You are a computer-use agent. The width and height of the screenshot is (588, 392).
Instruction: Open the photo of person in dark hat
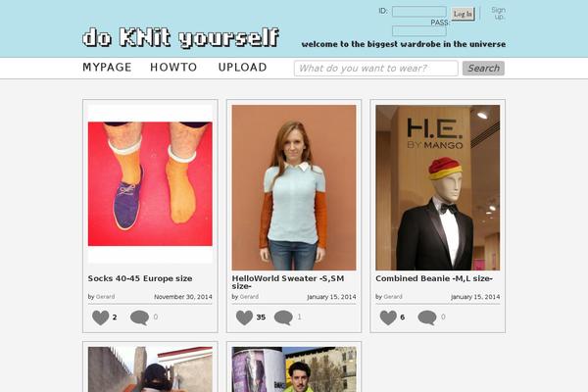[150, 369]
